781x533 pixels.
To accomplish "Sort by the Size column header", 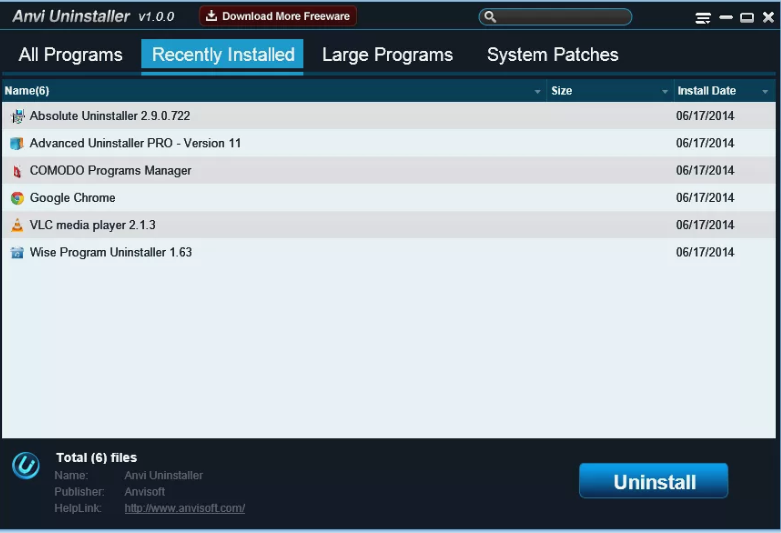I will (610, 91).
